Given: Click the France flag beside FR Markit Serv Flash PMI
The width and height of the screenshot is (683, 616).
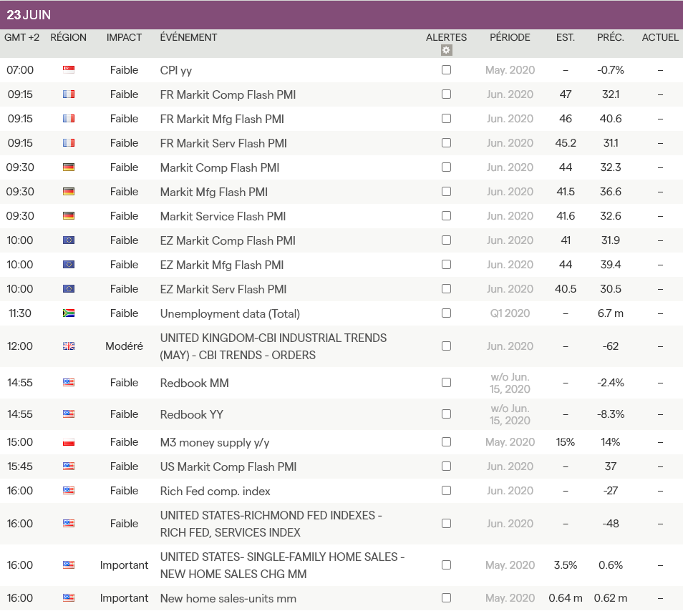Looking at the screenshot, I should pyautogui.click(x=69, y=143).
